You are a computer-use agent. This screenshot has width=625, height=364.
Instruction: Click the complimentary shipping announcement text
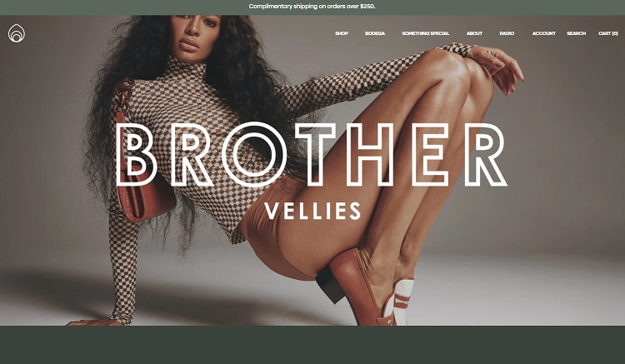(312, 7)
